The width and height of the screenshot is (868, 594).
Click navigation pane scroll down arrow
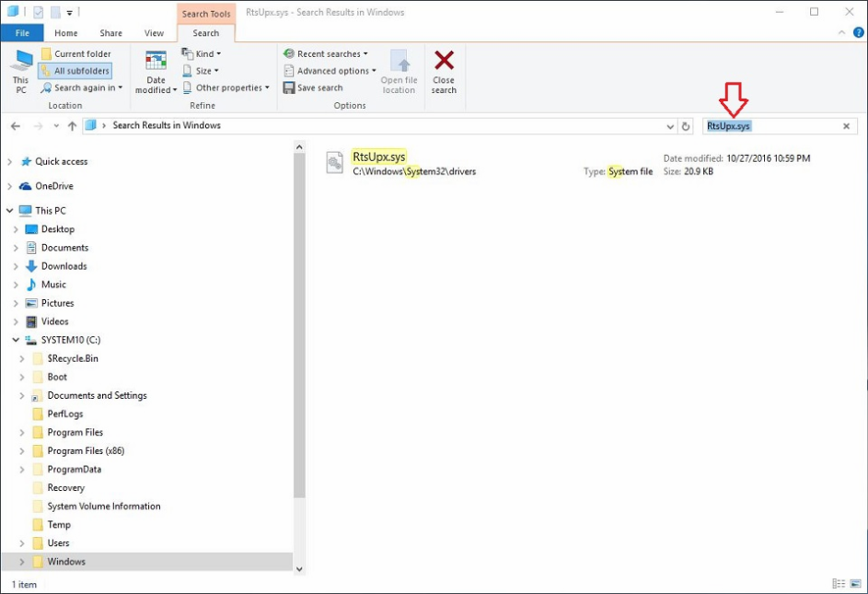[x=299, y=569]
